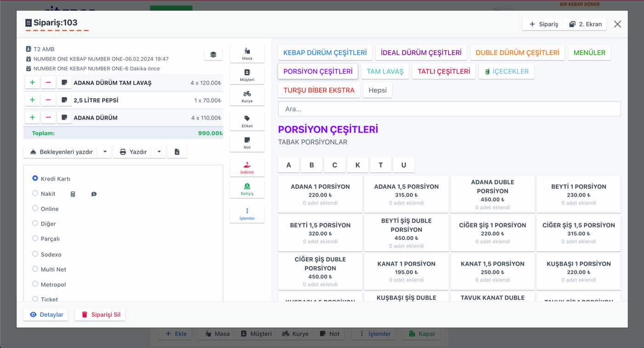
Task: Open note icon for 2,5 LİTRE PEPSİ
Action: [x=64, y=100]
